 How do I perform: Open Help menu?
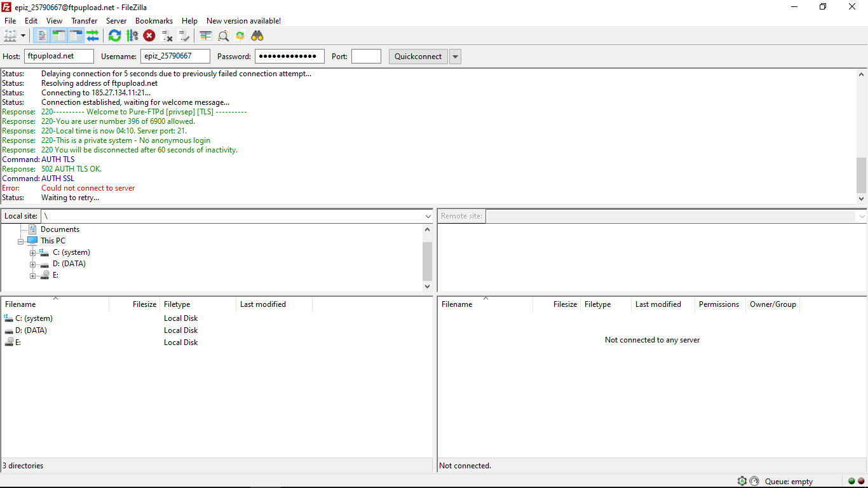190,21
